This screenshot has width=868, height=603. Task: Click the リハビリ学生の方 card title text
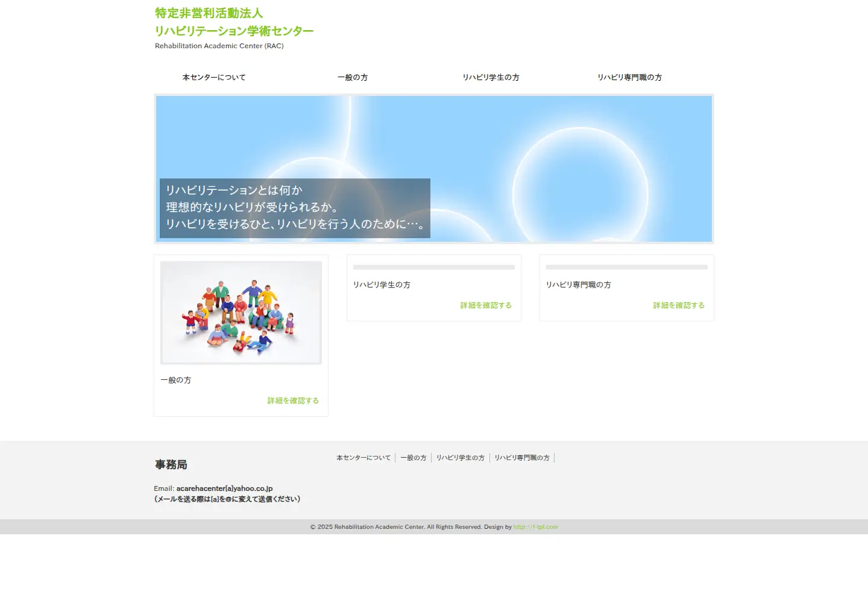(382, 285)
